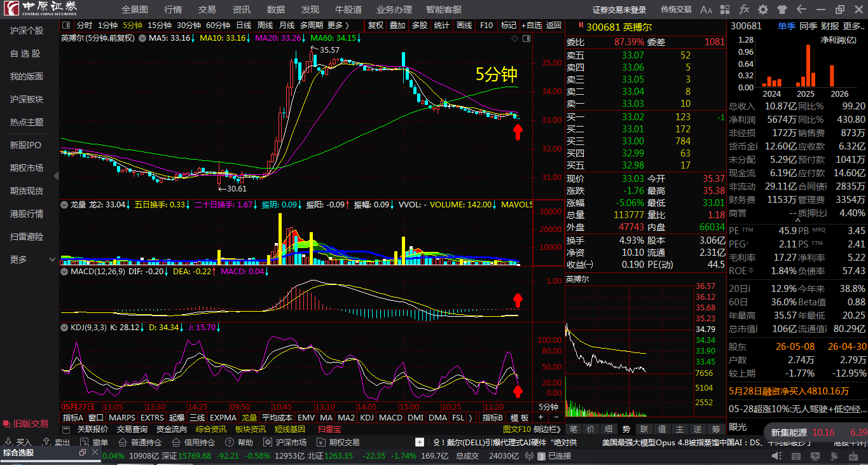Open the grid layout icon in title bar
The height and width of the screenshot is (465, 868).
pyautogui.click(x=725, y=10)
